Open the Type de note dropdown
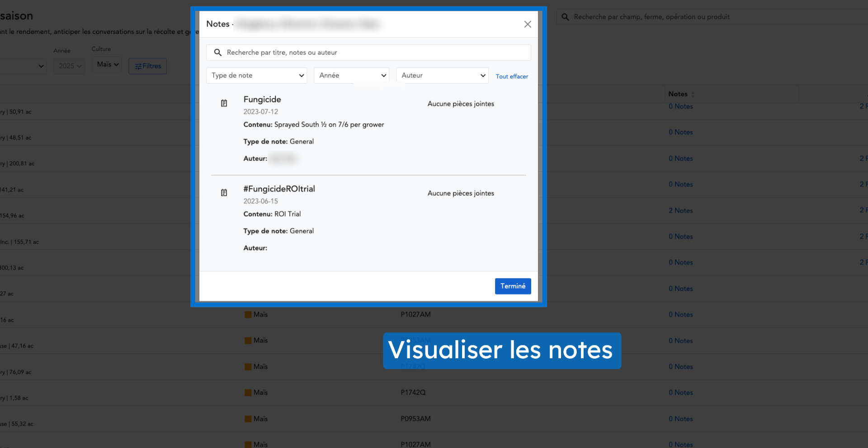The height and width of the screenshot is (448, 868). 257,75
